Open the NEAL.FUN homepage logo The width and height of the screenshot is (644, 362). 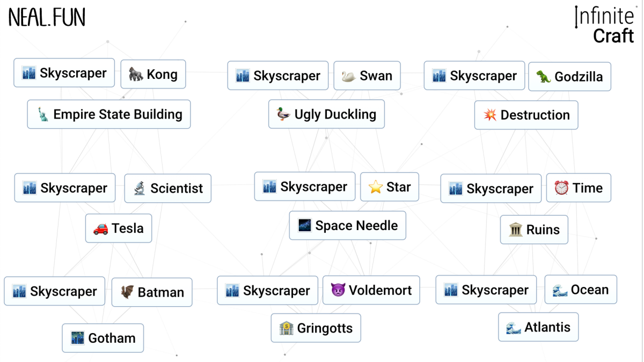point(46,16)
